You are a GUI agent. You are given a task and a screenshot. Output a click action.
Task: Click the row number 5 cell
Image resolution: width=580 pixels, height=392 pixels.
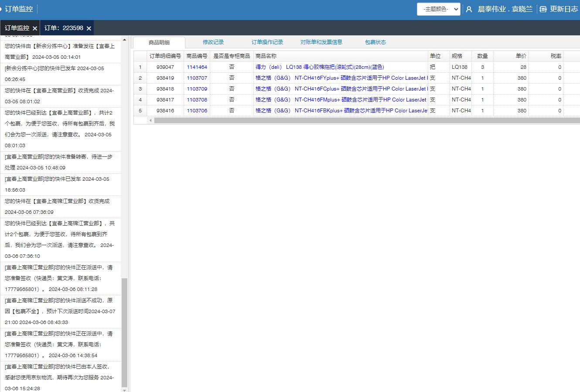140,111
